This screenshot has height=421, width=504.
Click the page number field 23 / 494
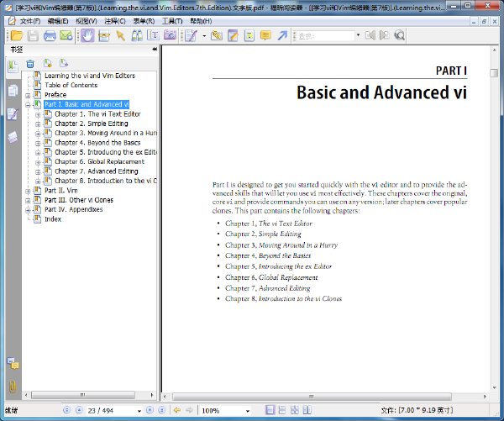pyautogui.click(x=111, y=411)
